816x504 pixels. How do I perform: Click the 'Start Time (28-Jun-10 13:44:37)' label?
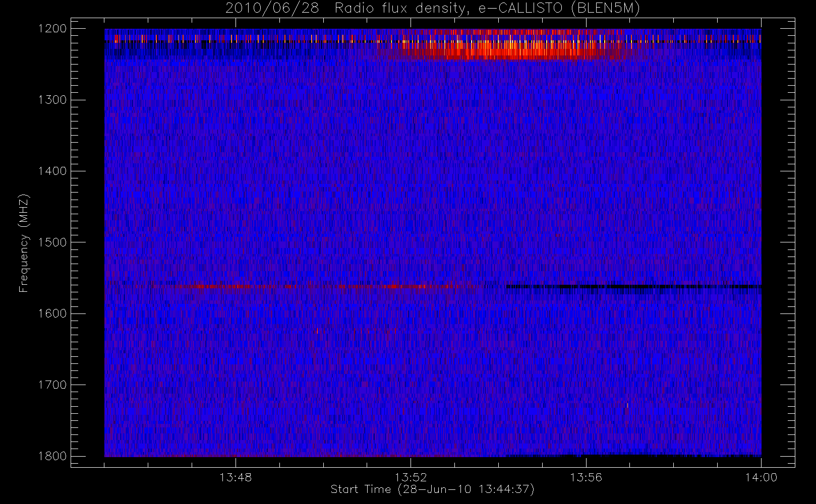click(432, 489)
